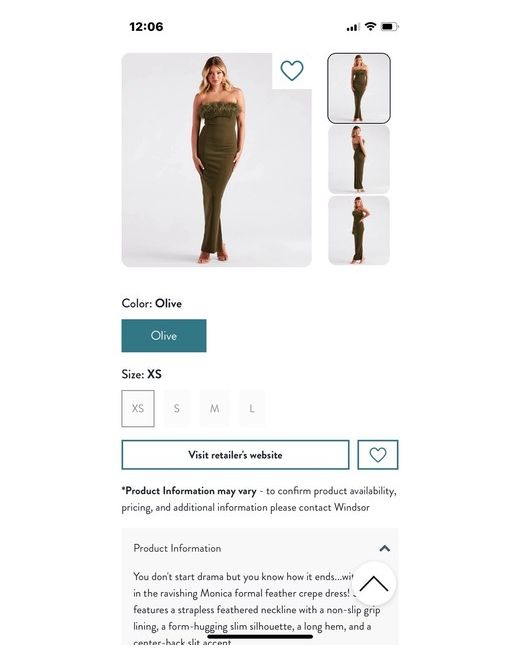The image size is (520, 650).
Task: Click the Product Information section header
Action: 260,548
